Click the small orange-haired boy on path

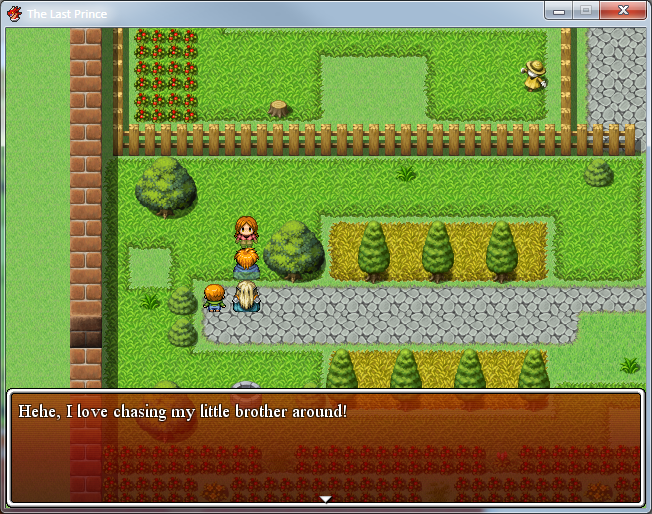pos(214,298)
